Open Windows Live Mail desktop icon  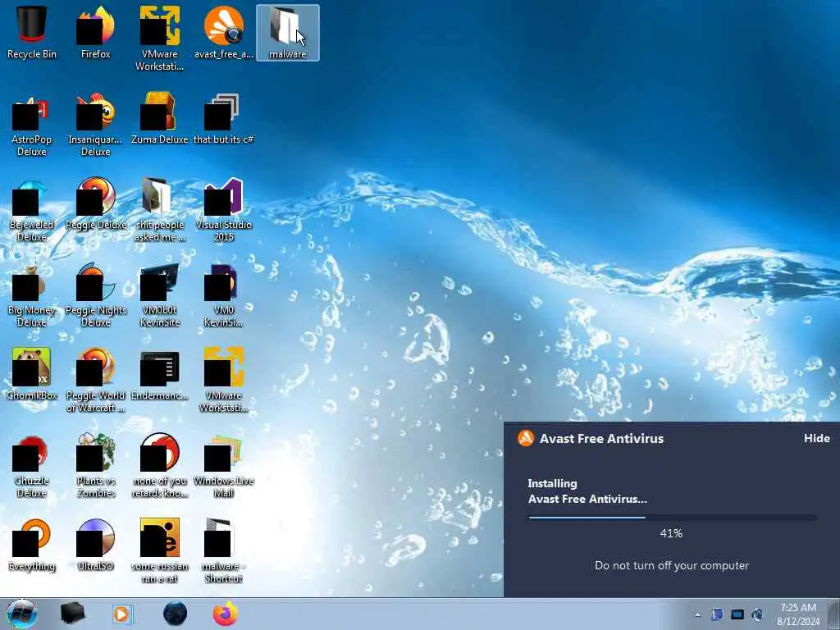(223, 466)
